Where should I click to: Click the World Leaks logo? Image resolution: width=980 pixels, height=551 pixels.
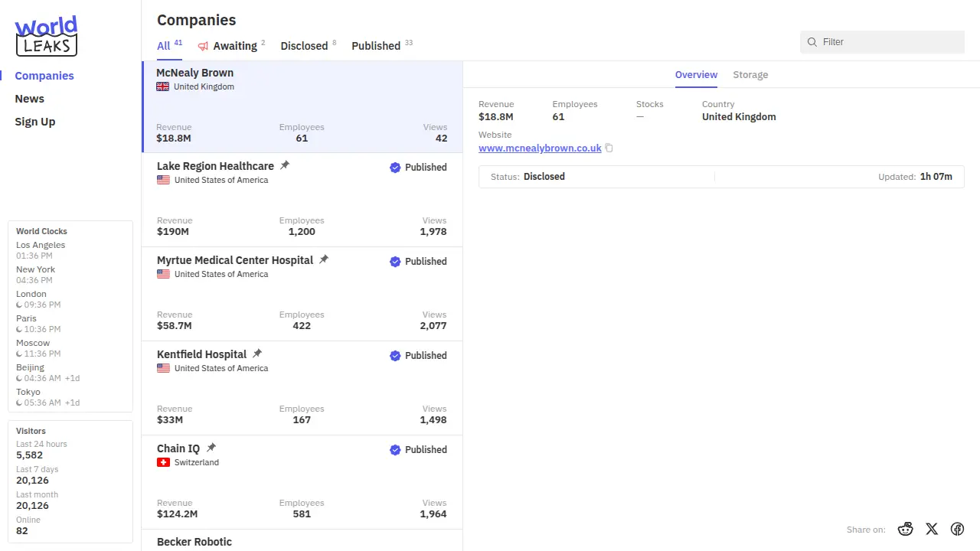[x=46, y=36]
